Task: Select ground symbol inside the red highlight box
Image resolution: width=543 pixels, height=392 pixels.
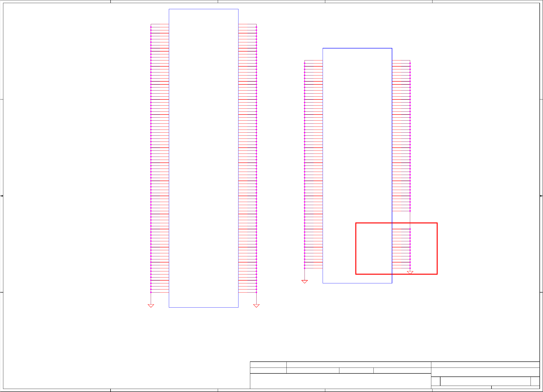Action: 410,273
